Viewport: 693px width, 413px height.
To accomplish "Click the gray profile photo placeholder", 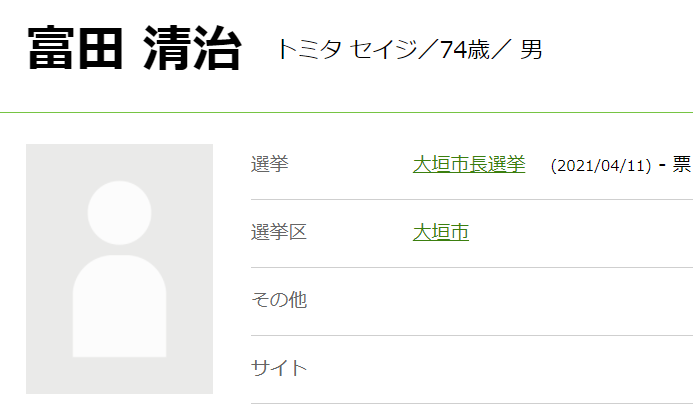I will tap(119, 268).
